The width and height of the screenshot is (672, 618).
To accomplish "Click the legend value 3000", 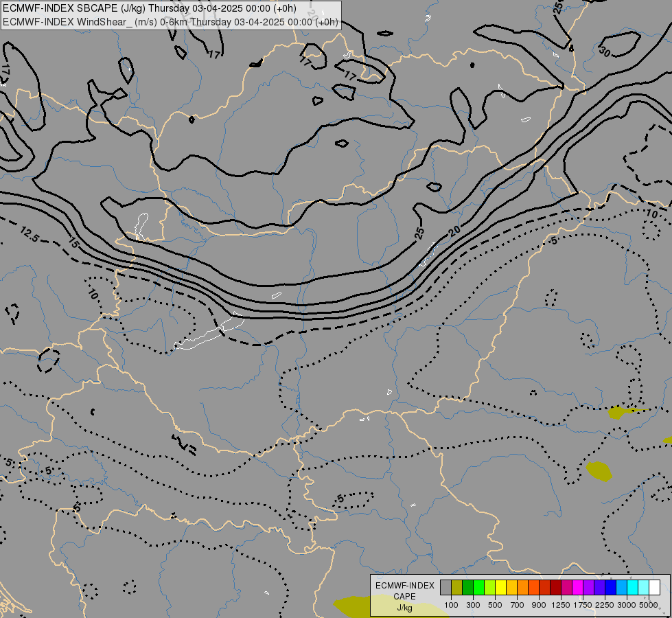I will pyautogui.click(x=627, y=605).
